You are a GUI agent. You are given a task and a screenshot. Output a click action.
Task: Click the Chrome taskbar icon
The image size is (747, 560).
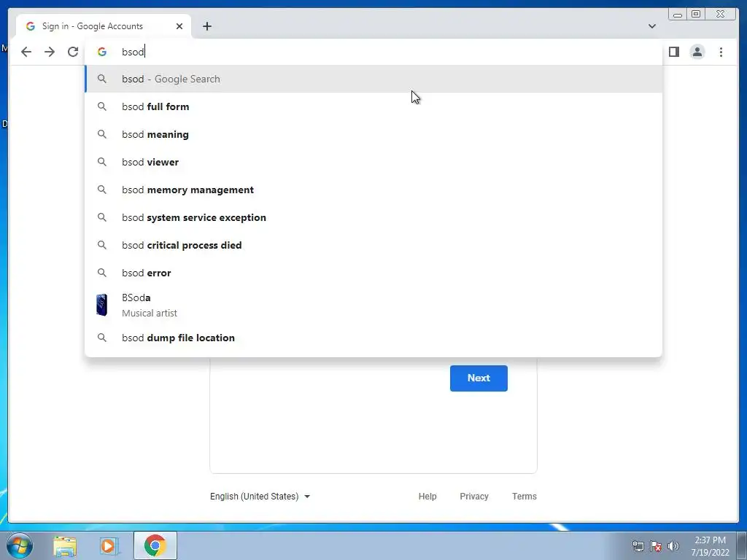pyautogui.click(x=155, y=545)
